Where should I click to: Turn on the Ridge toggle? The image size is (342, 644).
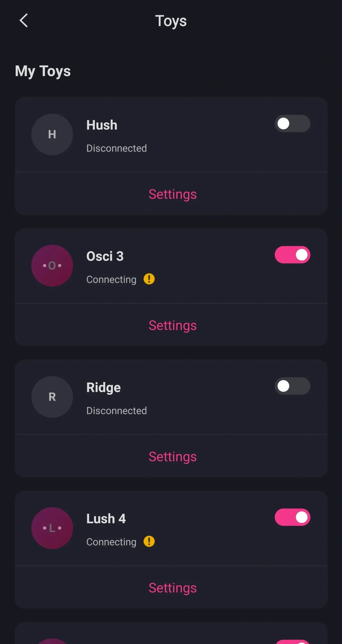[292, 386]
